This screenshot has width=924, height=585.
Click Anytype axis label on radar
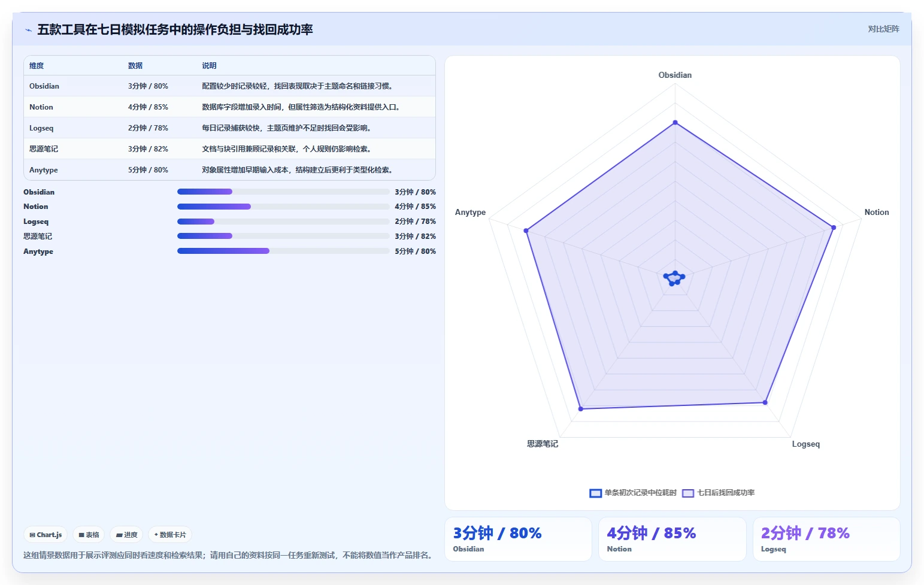pyautogui.click(x=470, y=213)
